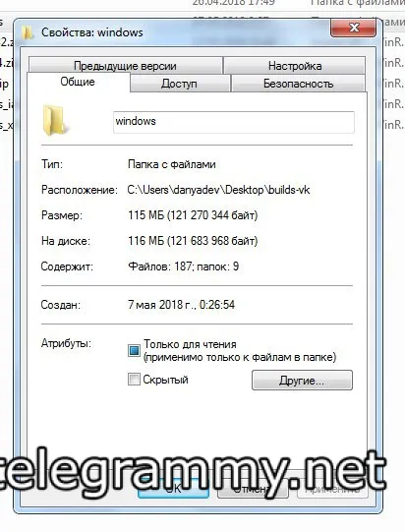Viewport: 405px width, 532px height.
Task: Click the folder name field containing windows
Action: (234, 122)
